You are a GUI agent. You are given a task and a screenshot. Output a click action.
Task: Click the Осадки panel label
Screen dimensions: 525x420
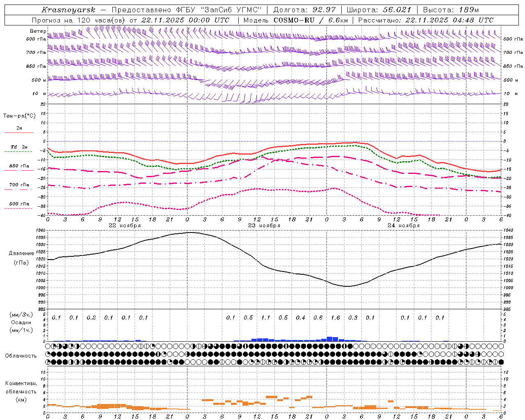click(21, 322)
